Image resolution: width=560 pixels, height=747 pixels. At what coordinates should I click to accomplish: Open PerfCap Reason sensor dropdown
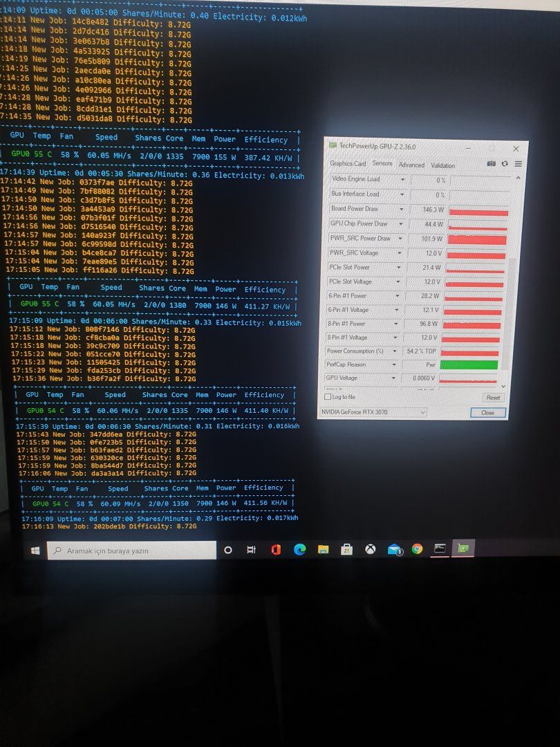(394, 365)
